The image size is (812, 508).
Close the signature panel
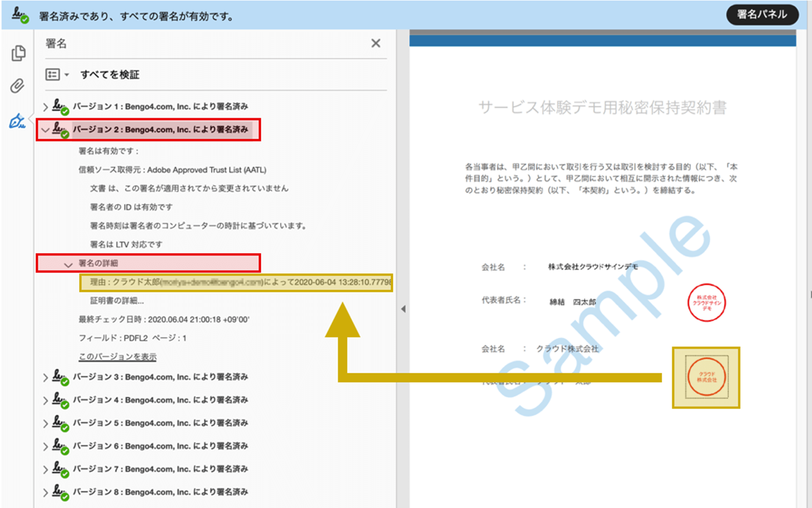376,44
